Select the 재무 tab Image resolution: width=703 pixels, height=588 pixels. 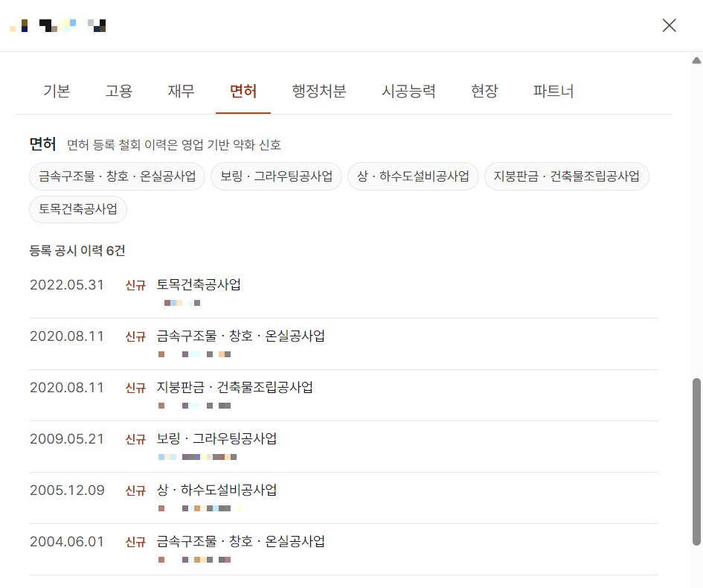tap(181, 91)
